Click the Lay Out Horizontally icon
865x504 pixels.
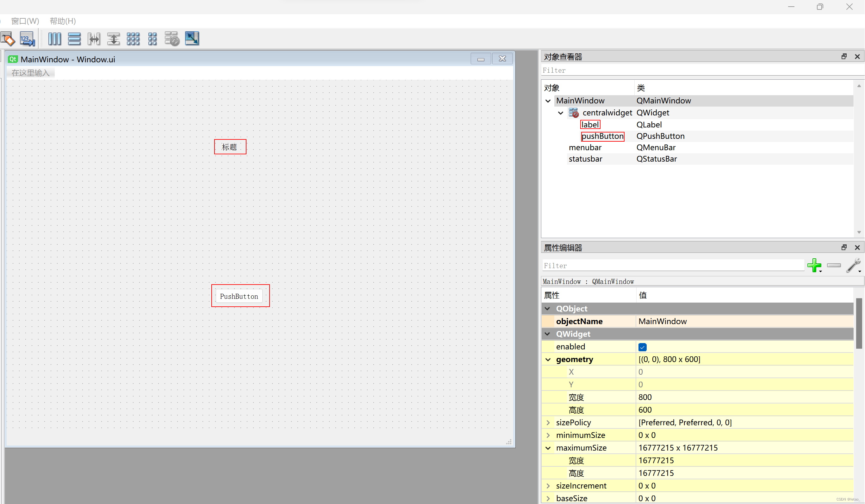click(55, 39)
